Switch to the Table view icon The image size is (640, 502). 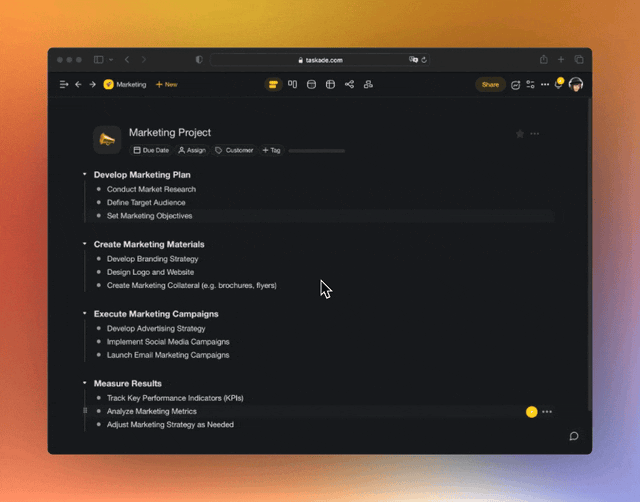(x=330, y=84)
